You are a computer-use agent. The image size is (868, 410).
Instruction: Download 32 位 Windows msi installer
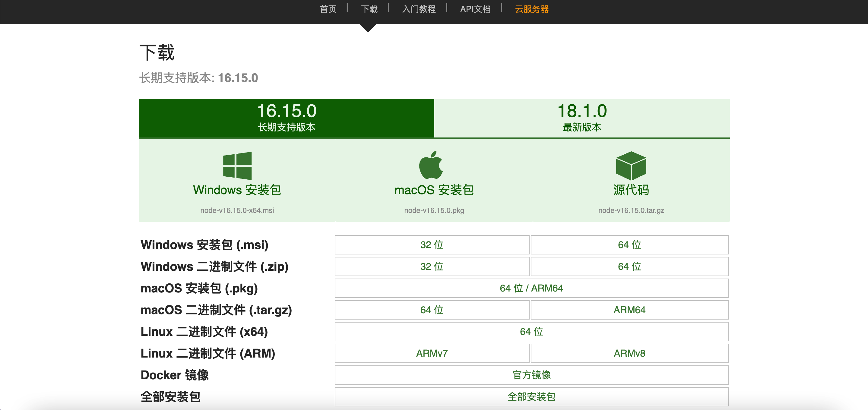(x=432, y=244)
